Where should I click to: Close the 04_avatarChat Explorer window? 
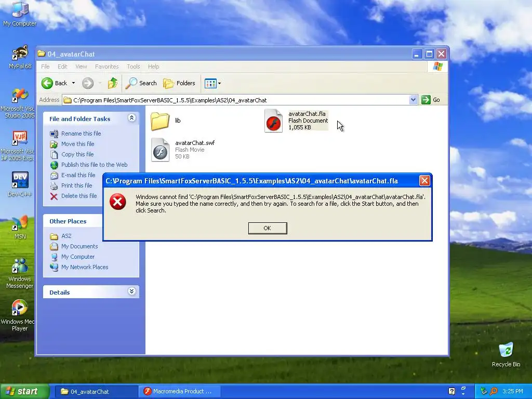442,54
